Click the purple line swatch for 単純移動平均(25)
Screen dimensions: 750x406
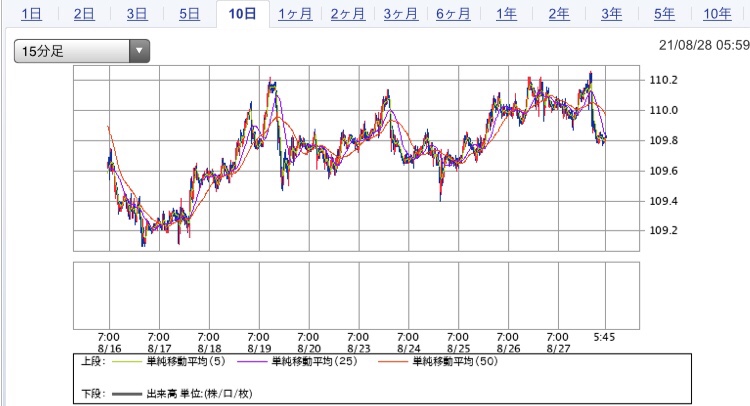click(252, 362)
